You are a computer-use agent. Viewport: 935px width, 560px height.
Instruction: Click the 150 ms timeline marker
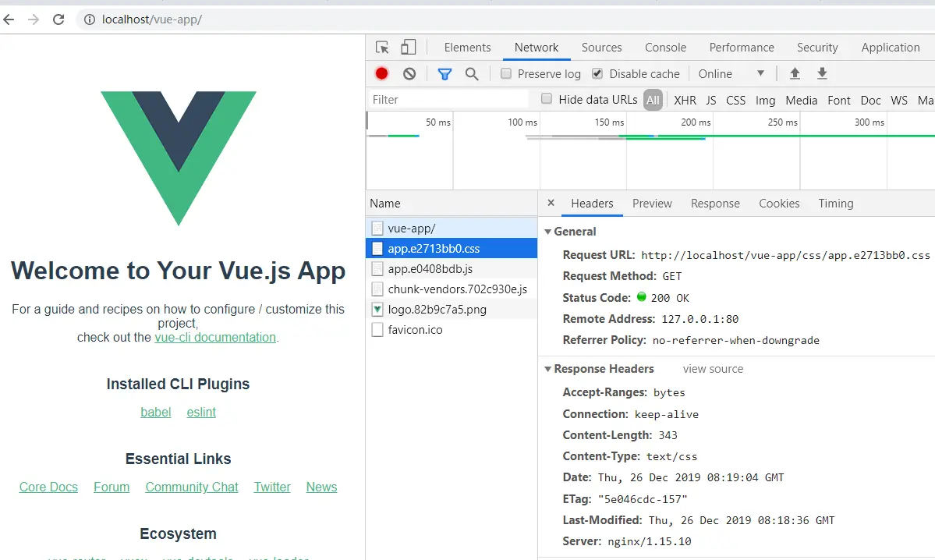609,122
